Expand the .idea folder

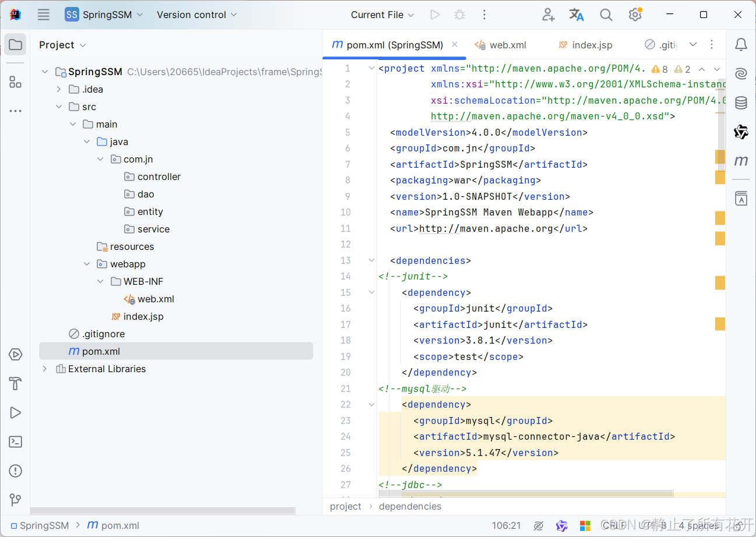click(59, 89)
